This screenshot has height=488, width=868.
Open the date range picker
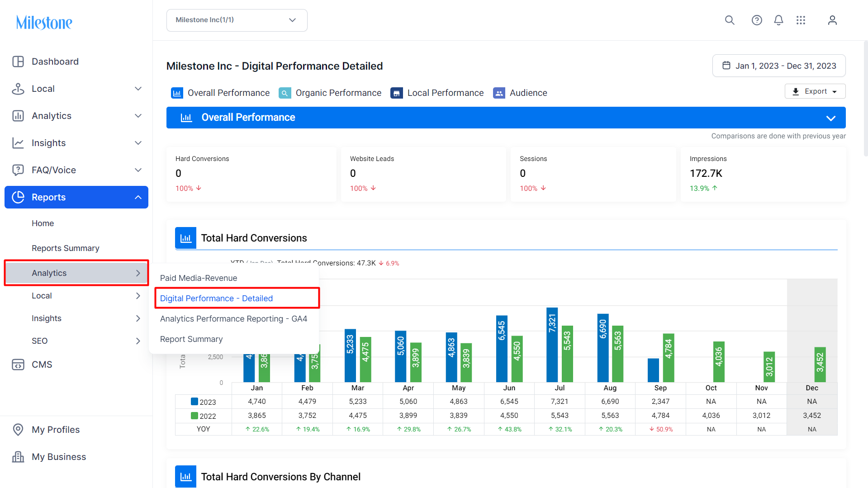pos(779,66)
